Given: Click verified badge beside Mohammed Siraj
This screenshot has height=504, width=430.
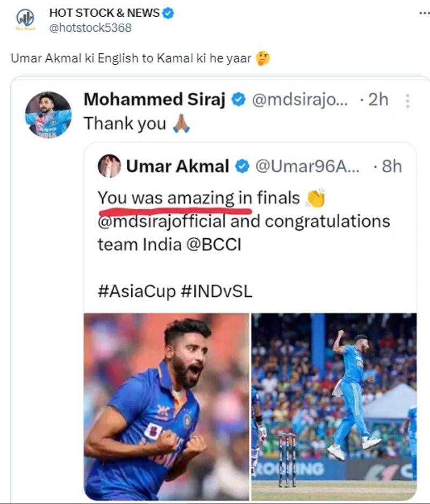Looking at the screenshot, I should [x=239, y=100].
